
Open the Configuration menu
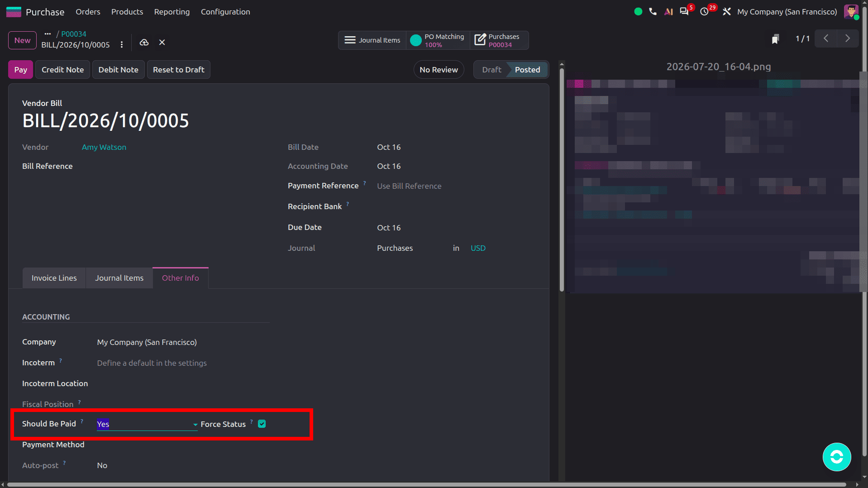[x=225, y=12]
